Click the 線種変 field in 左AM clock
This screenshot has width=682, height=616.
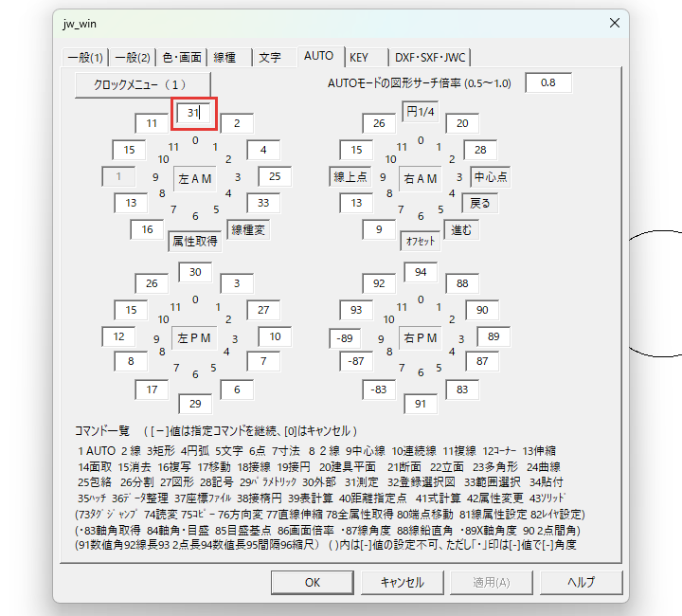(x=248, y=229)
